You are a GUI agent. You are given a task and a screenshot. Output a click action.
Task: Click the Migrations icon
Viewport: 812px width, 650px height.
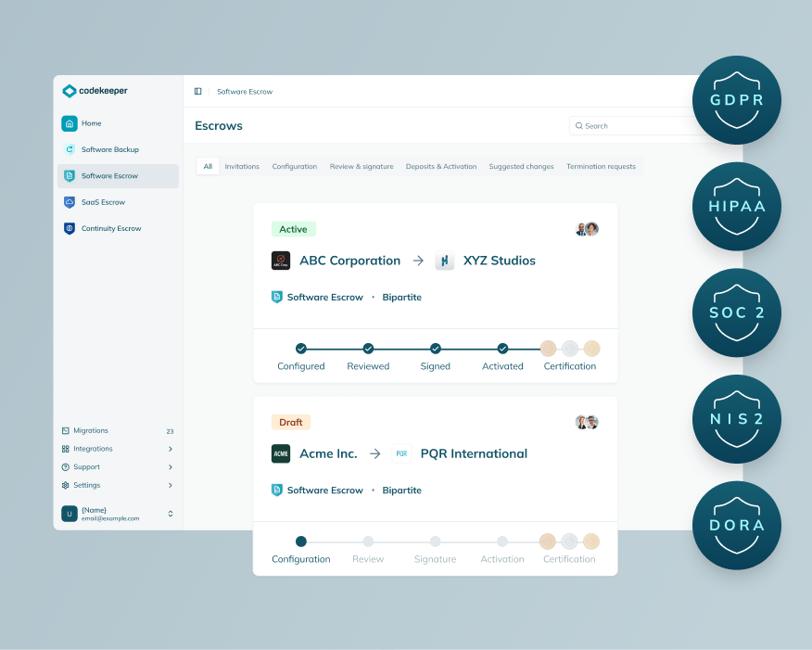coord(65,430)
